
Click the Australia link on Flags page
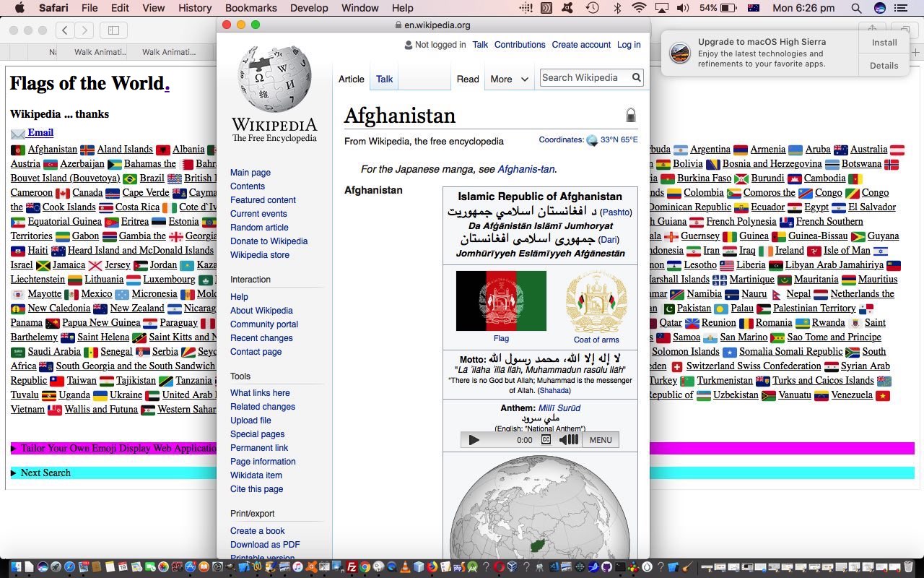[868, 150]
